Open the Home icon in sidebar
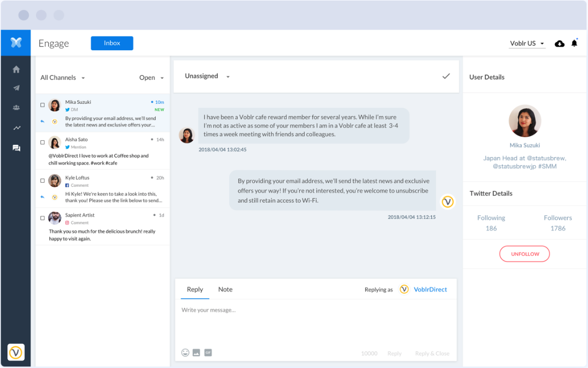The height and width of the screenshot is (368, 588). coord(16,69)
